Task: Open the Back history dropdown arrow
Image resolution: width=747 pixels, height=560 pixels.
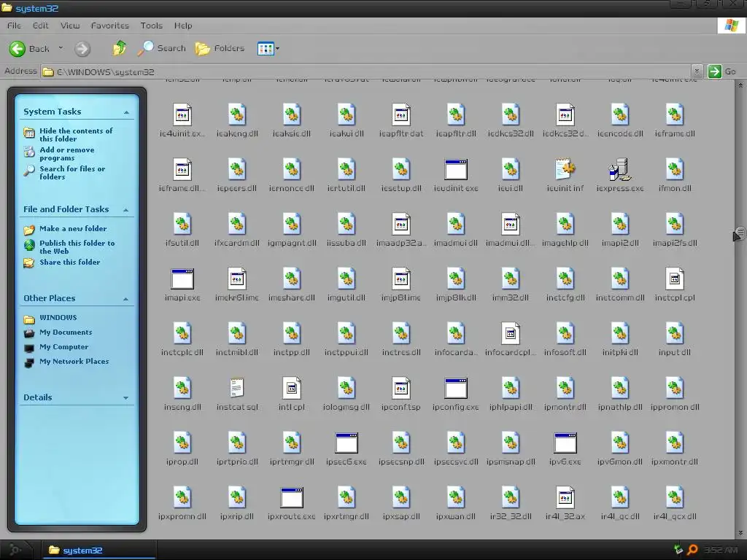Action: pyautogui.click(x=61, y=48)
